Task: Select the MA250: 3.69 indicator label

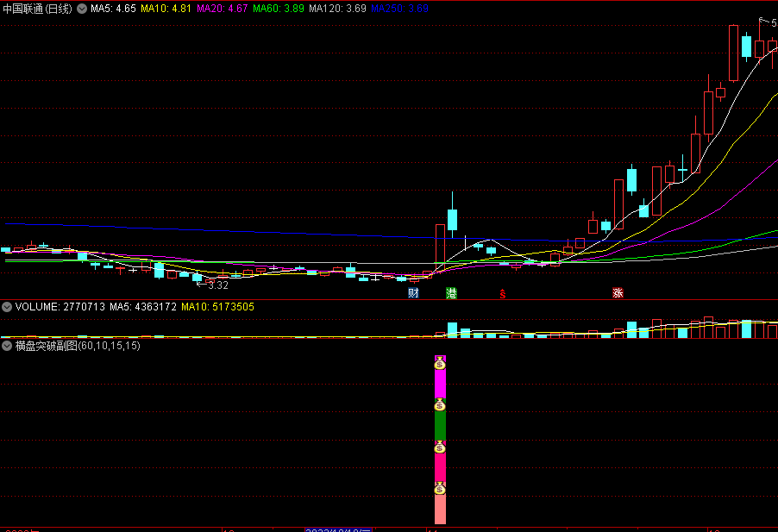Action: click(x=400, y=9)
